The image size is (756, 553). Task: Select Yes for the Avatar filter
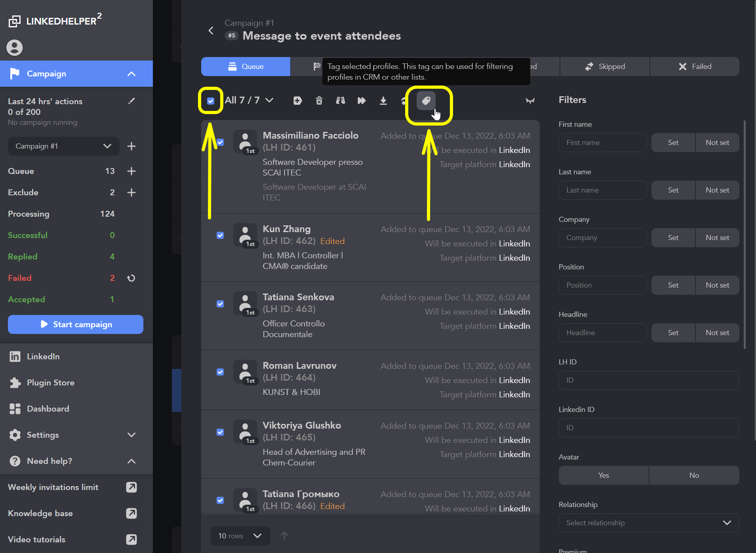[x=604, y=475]
